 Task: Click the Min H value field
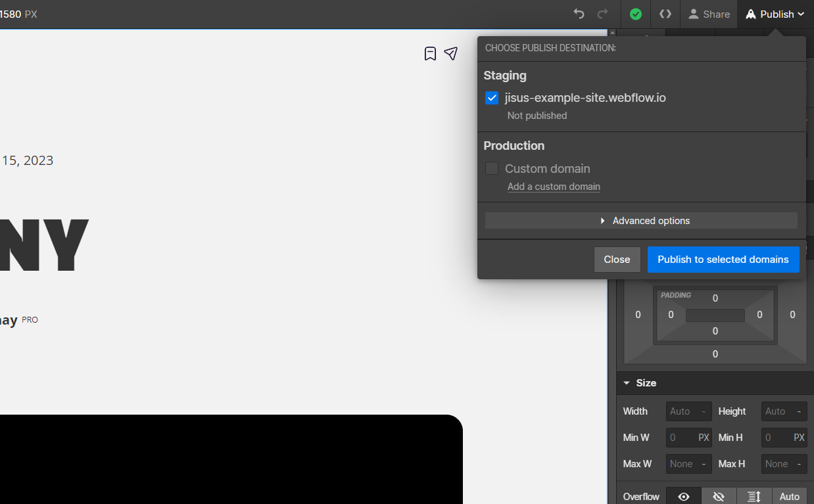tap(777, 438)
